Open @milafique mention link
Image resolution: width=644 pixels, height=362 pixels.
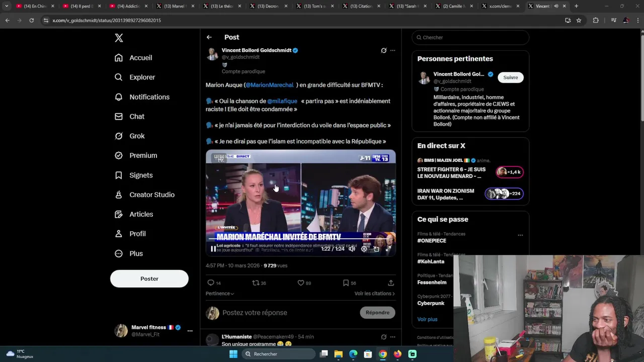(282, 101)
